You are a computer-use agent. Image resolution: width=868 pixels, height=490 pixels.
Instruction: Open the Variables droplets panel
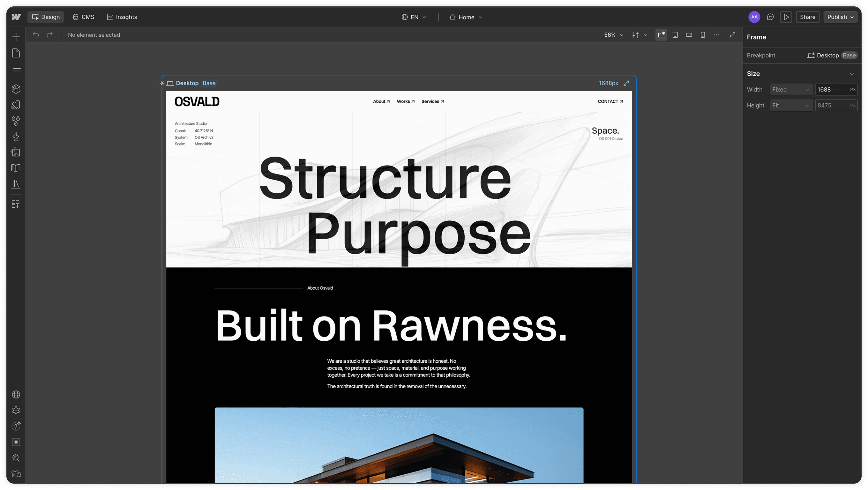[16, 121]
